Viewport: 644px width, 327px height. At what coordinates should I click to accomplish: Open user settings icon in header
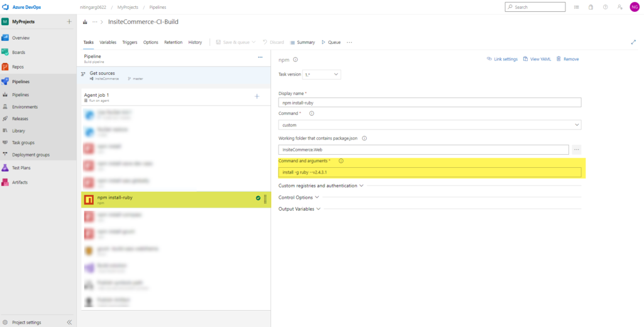point(619,7)
